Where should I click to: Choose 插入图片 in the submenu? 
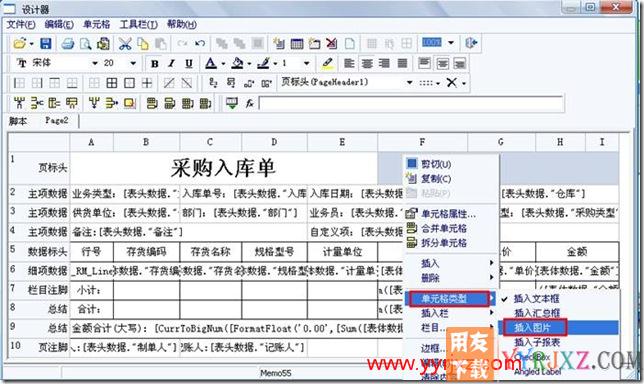click(x=532, y=327)
